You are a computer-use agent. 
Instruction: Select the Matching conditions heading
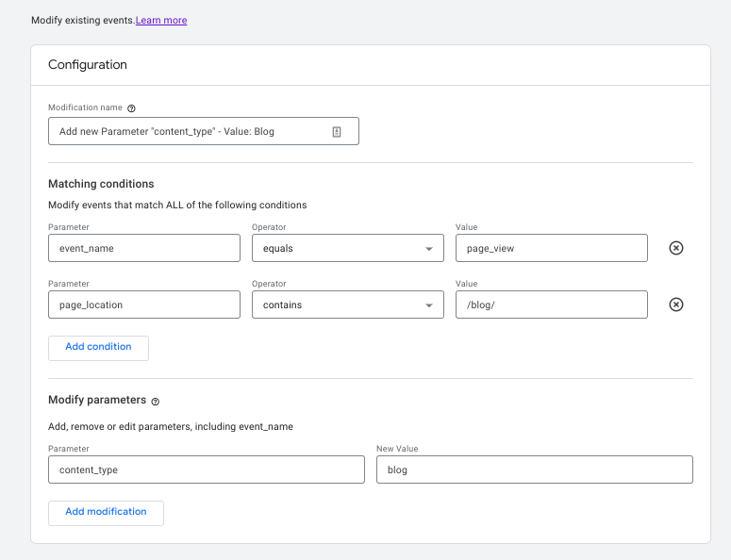101,184
